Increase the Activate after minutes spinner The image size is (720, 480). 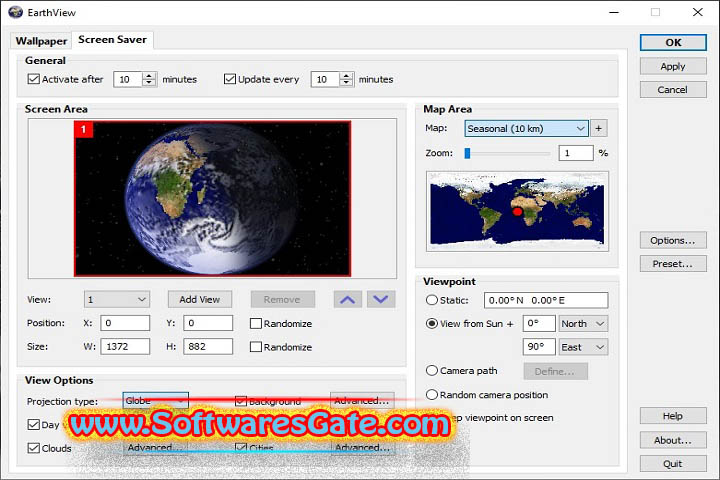click(149, 75)
